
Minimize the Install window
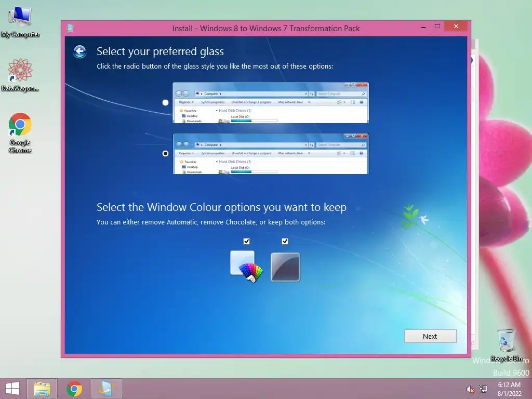[423, 27]
